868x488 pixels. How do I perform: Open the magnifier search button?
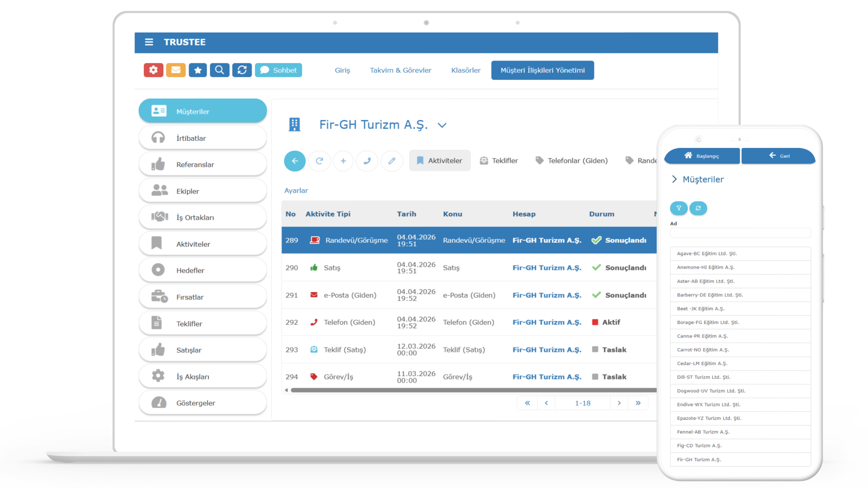(219, 70)
